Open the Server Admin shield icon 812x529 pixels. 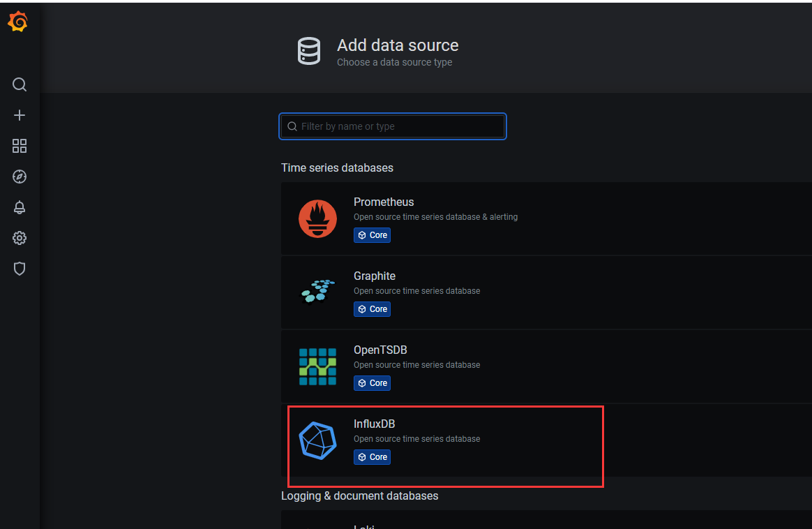[19, 269]
